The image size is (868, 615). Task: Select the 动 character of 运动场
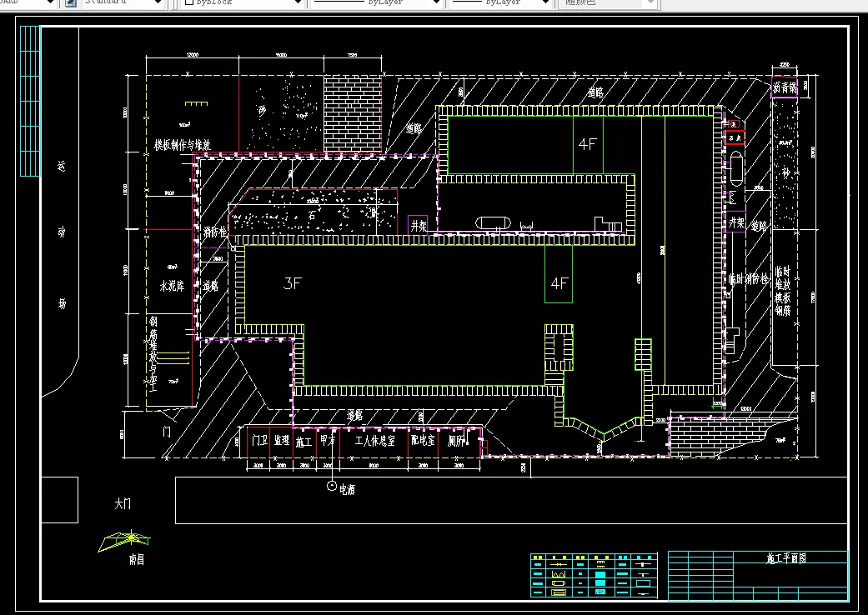[62, 232]
